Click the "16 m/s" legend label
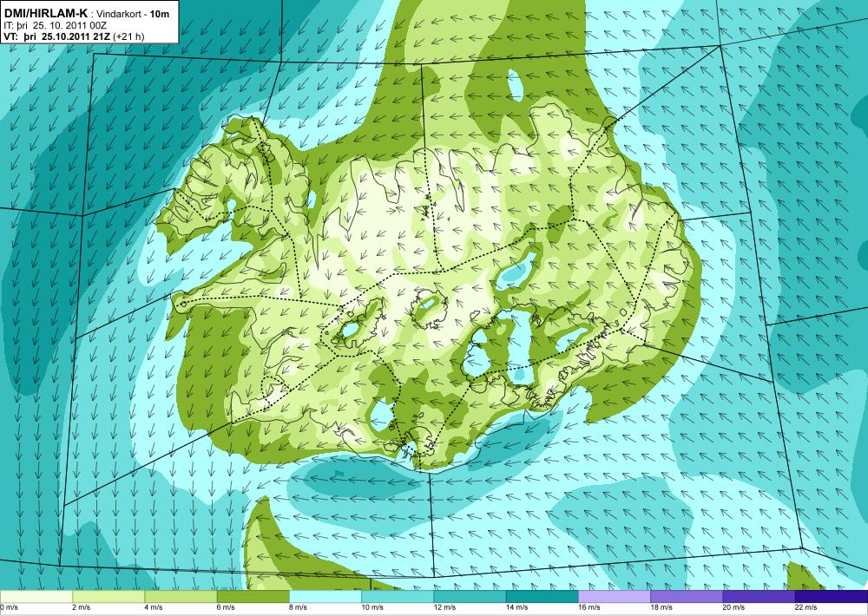The image size is (868, 616). pos(589,607)
